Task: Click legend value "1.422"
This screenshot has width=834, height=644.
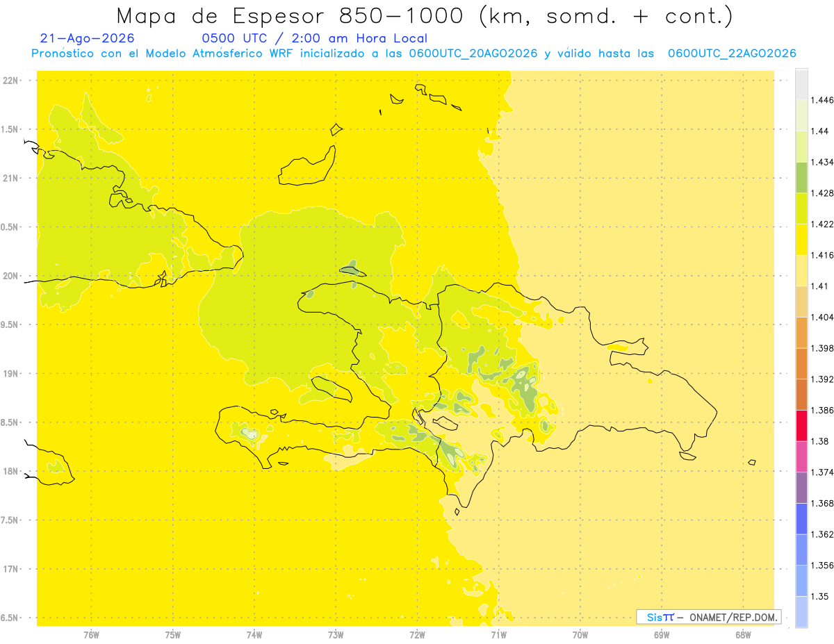Action: 824,224
